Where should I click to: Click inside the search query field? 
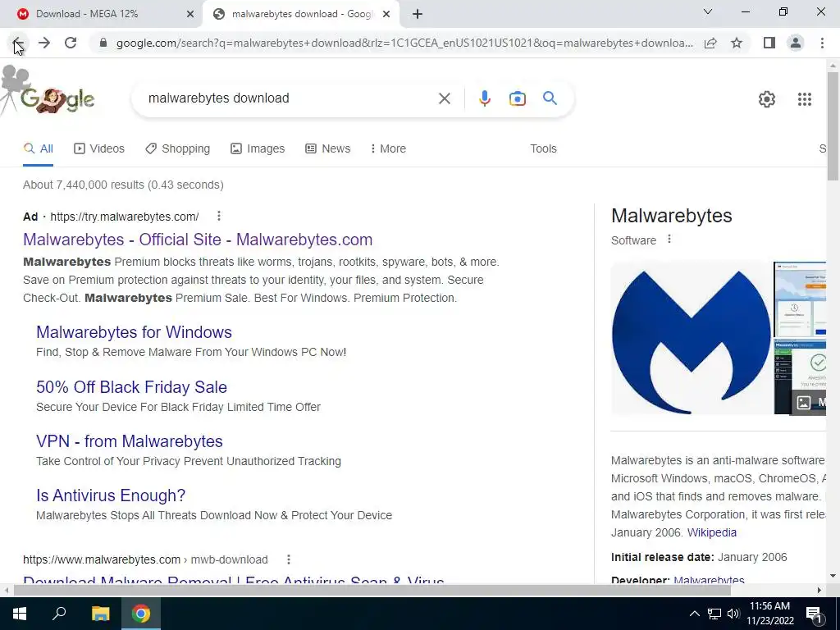290,98
